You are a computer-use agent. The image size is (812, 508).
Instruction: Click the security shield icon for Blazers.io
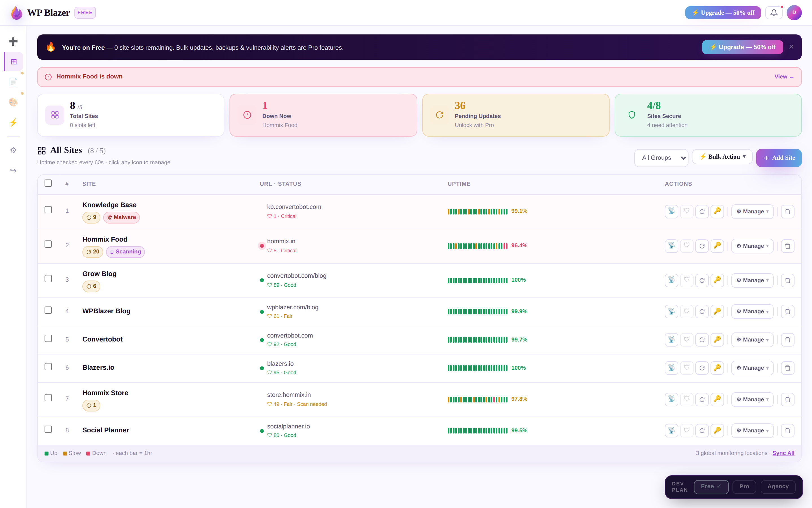(687, 368)
